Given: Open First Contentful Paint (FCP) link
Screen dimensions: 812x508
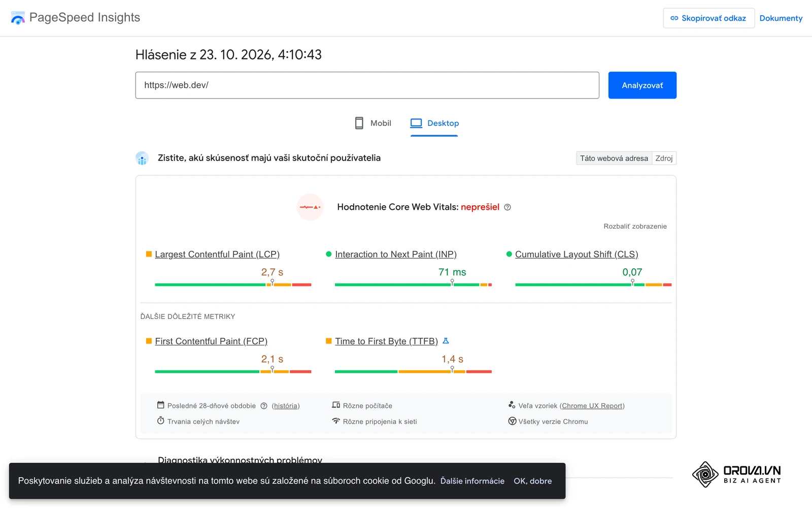Looking at the screenshot, I should (x=211, y=341).
